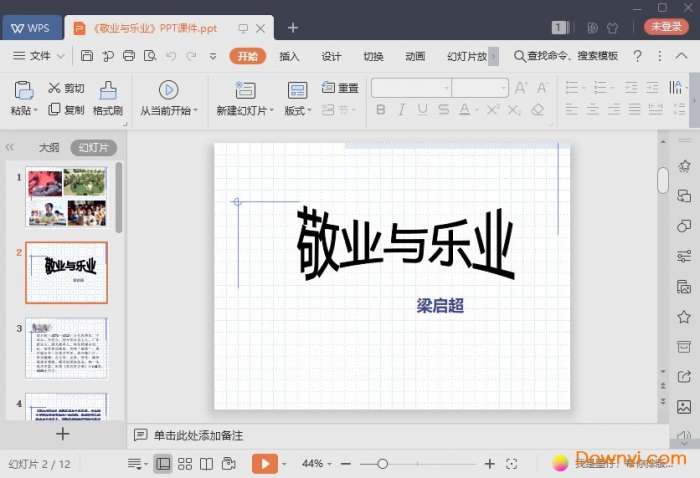Click the zoom slider handle
Viewport: 700px width, 478px height.
coord(381,464)
